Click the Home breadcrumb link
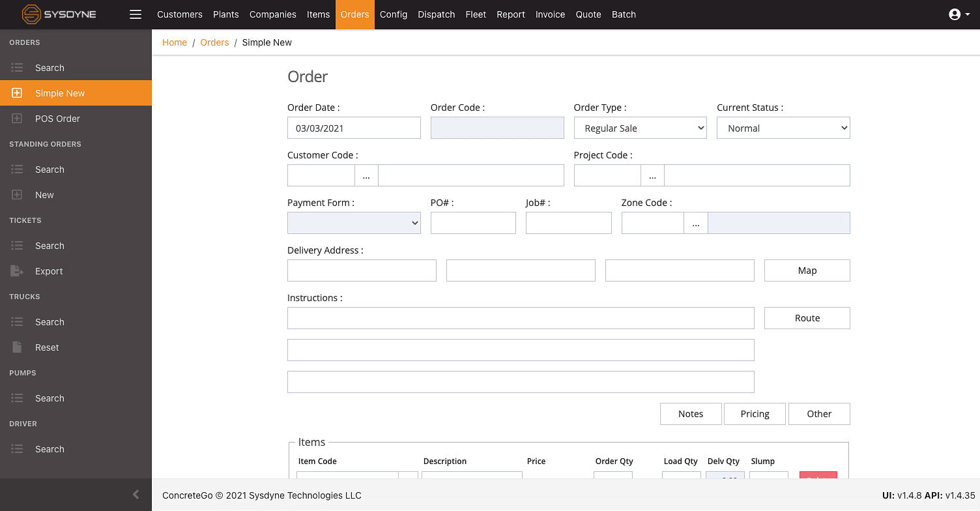The width and height of the screenshot is (980, 511). [175, 42]
